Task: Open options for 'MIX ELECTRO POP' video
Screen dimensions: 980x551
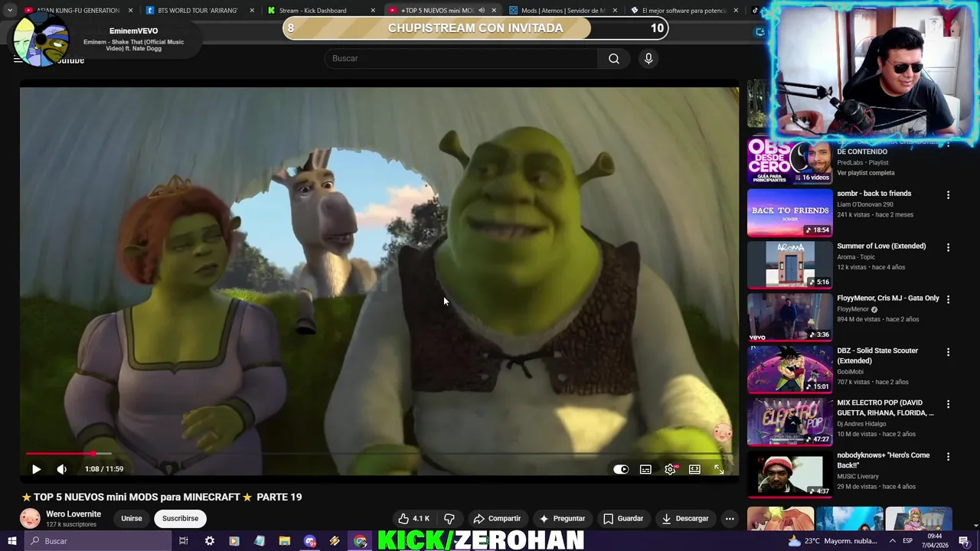Action: pyautogui.click(x=948, y=404)
